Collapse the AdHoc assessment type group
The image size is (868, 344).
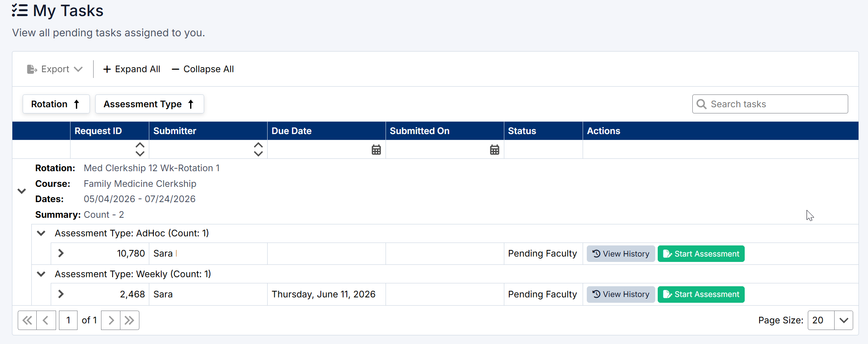coord(41,233)
